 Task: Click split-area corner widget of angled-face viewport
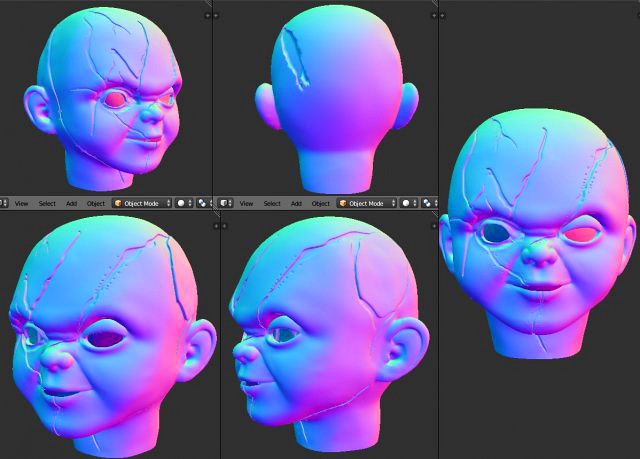click(208, 3)
